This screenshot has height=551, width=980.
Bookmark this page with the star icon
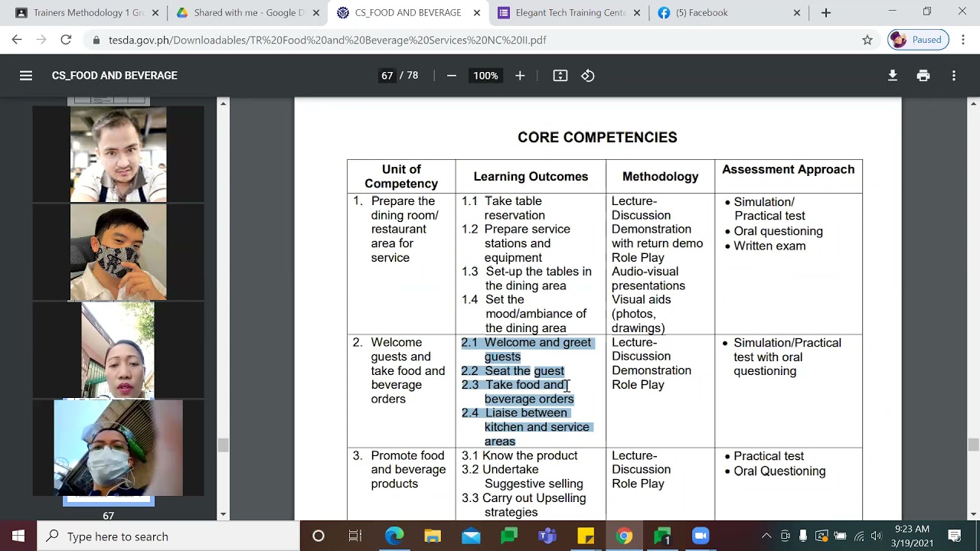(867, 40)
